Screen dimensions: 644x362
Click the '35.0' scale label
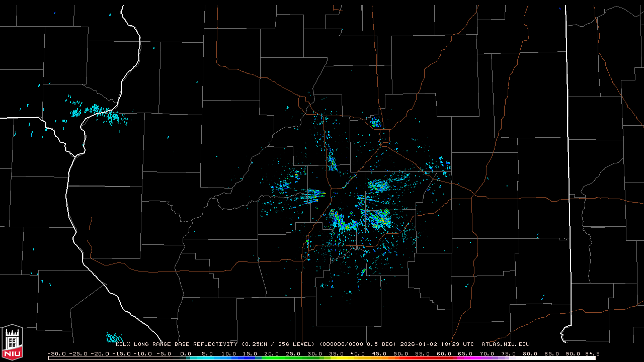pos(336,354)
